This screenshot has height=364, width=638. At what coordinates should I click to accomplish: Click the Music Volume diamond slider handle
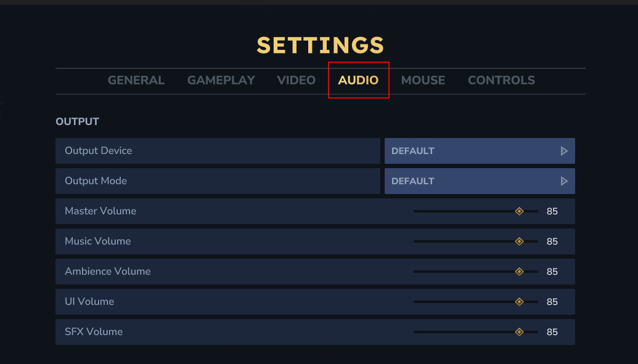pyautogui.click(x=519, y=241)
